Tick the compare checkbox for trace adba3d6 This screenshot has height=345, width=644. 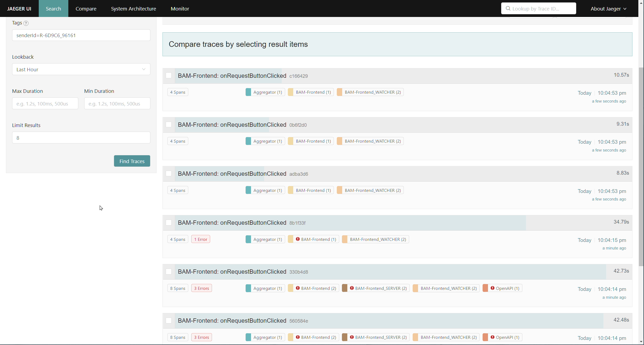tap(169, 173)
